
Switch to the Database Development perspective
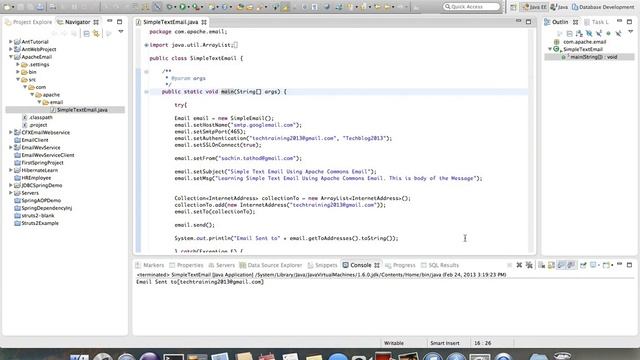point(603,7)
